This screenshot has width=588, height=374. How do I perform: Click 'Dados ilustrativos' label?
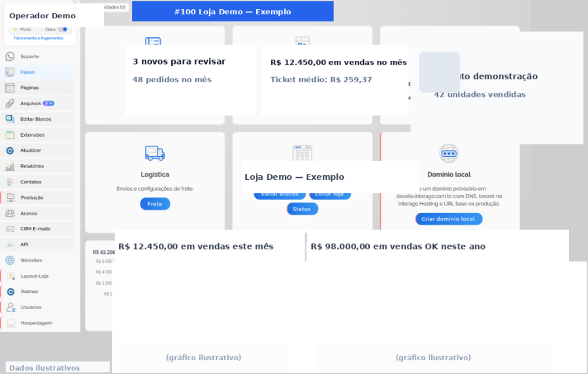44,368
